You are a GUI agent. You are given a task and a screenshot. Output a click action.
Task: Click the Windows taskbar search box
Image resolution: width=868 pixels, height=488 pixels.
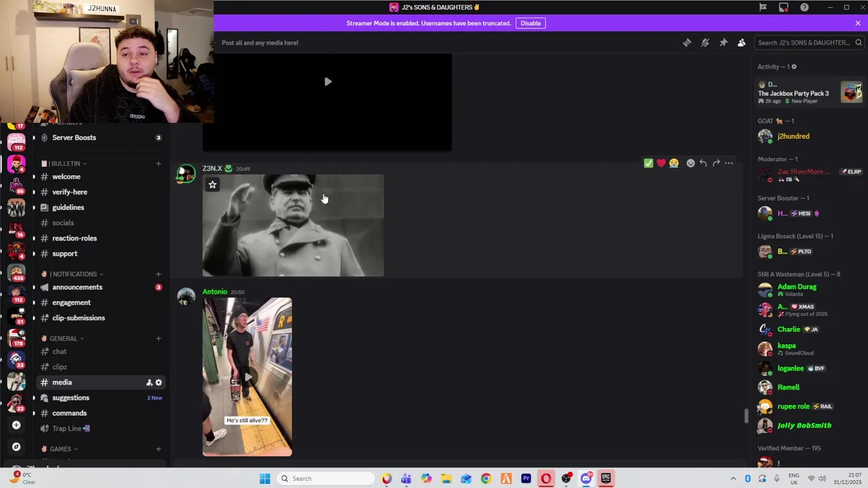326,479
